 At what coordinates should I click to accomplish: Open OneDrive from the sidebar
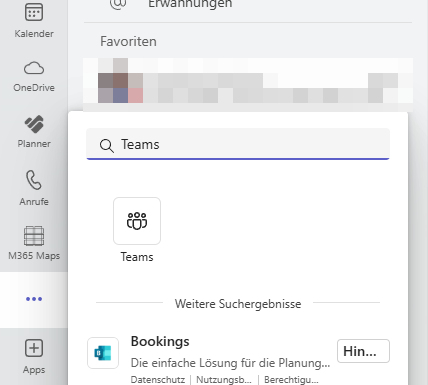pyautogui.click(x=34, y=76)
